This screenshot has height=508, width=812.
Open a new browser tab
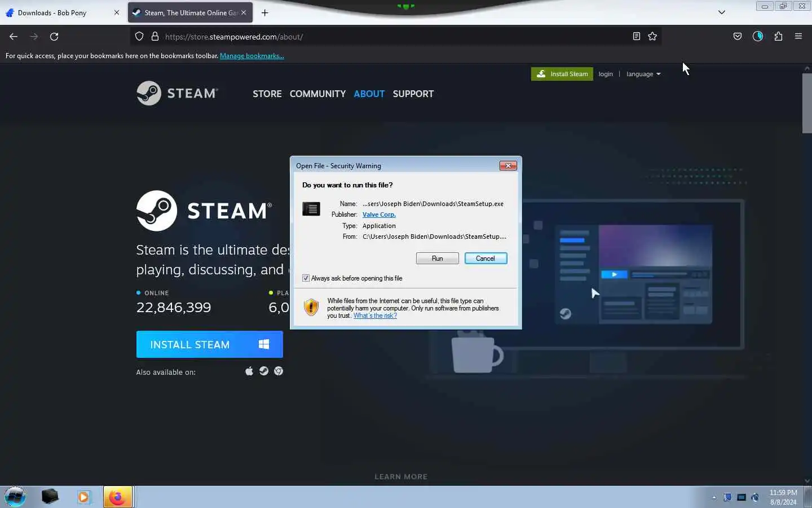pyautogui.click(x=265, y=12)
